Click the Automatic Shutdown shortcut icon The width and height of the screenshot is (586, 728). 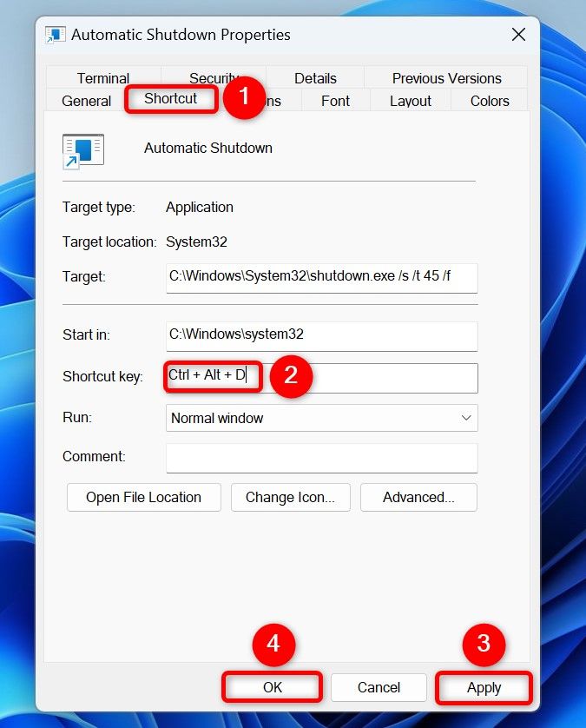click(83, 151)
